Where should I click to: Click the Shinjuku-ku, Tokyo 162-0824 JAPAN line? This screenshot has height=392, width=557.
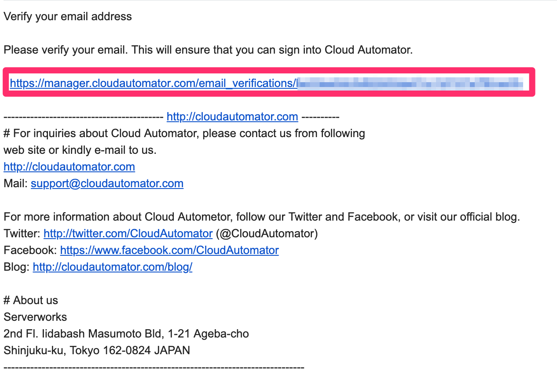click(97, 351)
